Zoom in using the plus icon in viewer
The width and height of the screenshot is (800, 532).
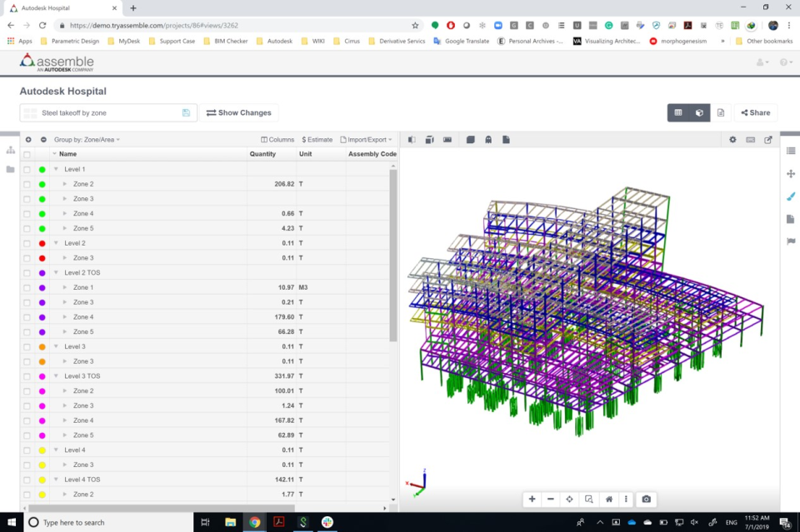(532, 499)
